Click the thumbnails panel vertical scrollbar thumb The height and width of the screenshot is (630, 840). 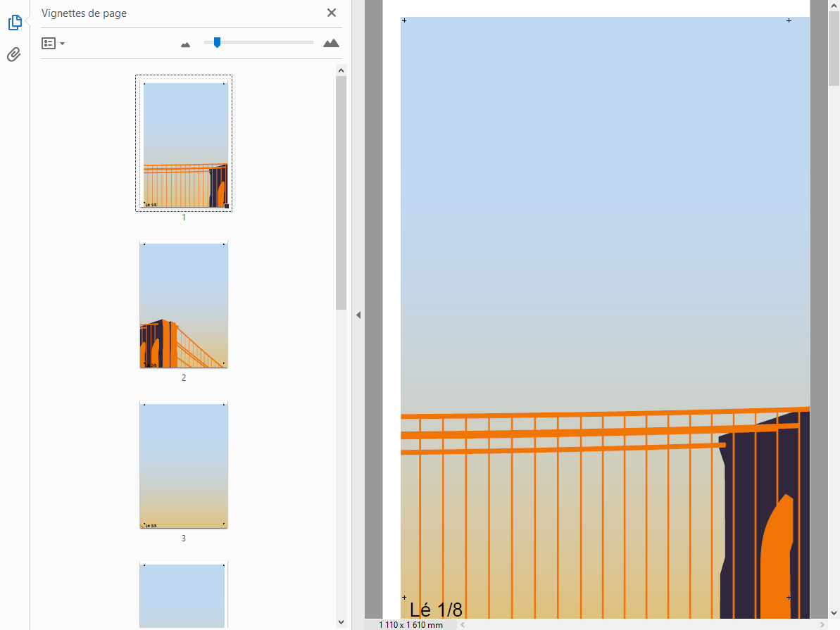coord(341,190)
